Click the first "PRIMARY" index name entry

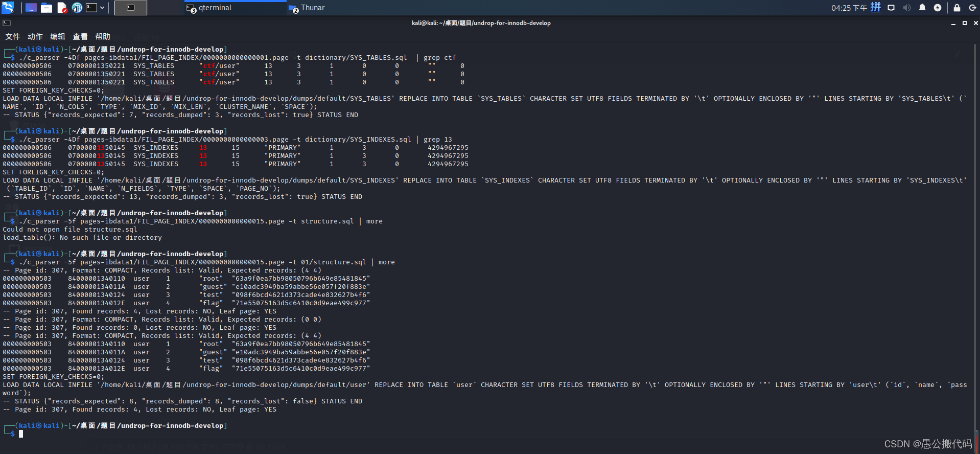(283, 148)
